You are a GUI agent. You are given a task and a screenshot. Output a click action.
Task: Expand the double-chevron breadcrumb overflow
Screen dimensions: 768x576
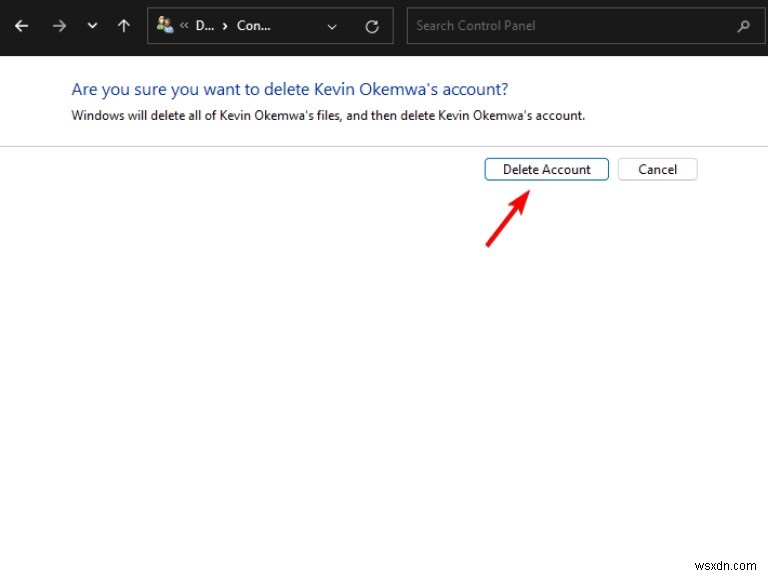pyautogui.click(x=185, y=26)
